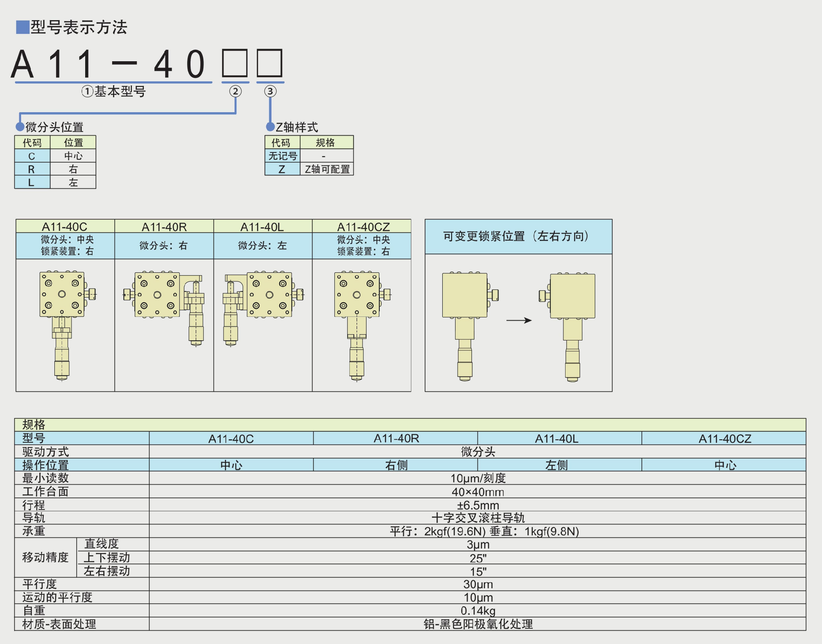This screenshot has width=822, height=644.
Task: Click the ±6.5mm travel value
Action: pos(478,505)
